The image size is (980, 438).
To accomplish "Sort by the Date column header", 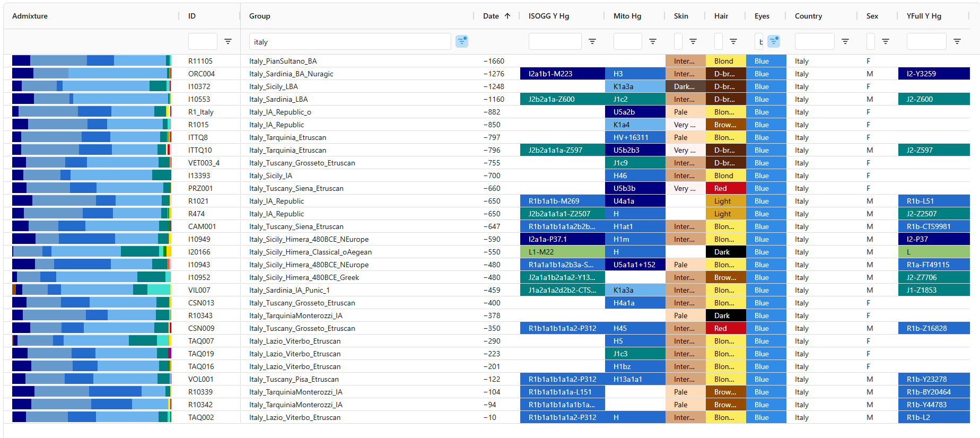I will point(491,16).
